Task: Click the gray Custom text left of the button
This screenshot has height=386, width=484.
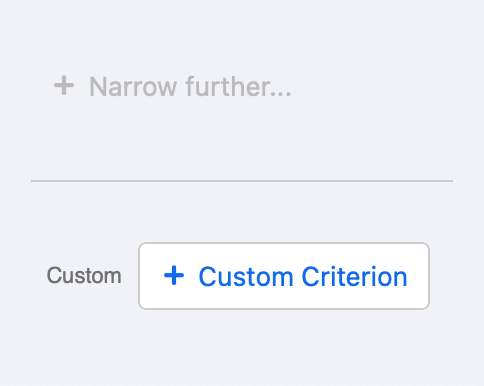Action: (x=84, y=276)
